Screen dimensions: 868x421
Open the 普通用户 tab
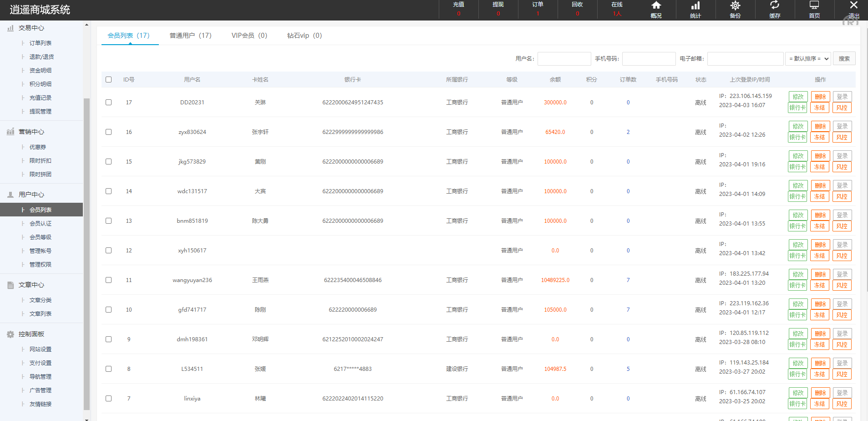pos(190,35)
